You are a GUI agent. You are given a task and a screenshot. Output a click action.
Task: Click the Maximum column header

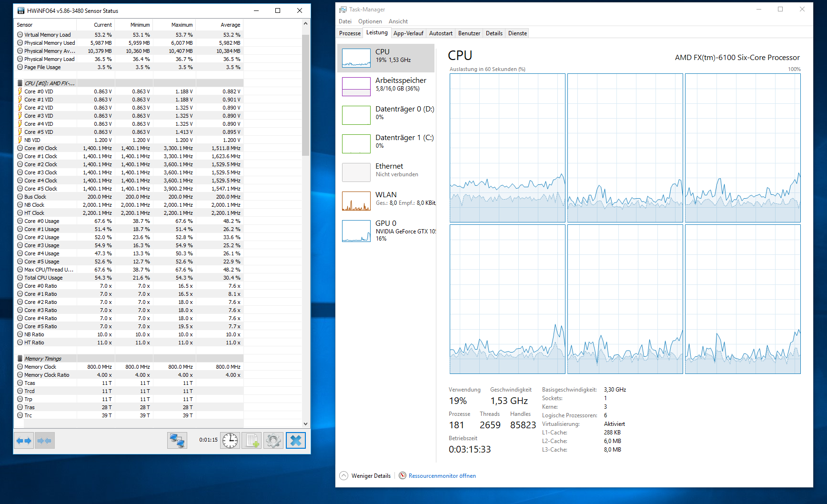click(x=174, y=25)
